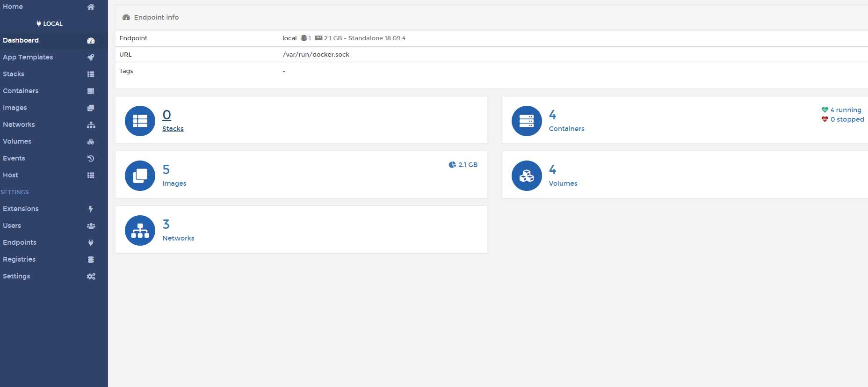Viewport: 868px width, 387px height.
Task: Click the 2.1 GB images size text
Action: point(468,165)
